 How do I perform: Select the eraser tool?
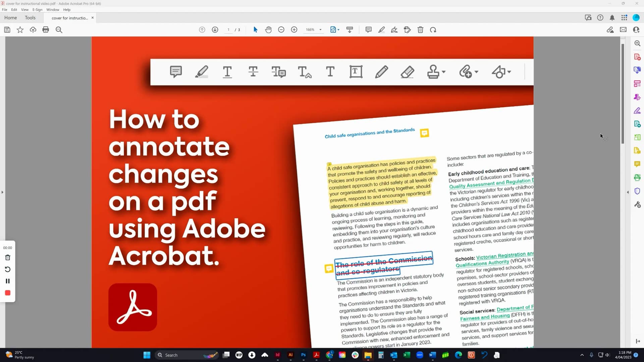pyautogui.click(x=407, y=72)
